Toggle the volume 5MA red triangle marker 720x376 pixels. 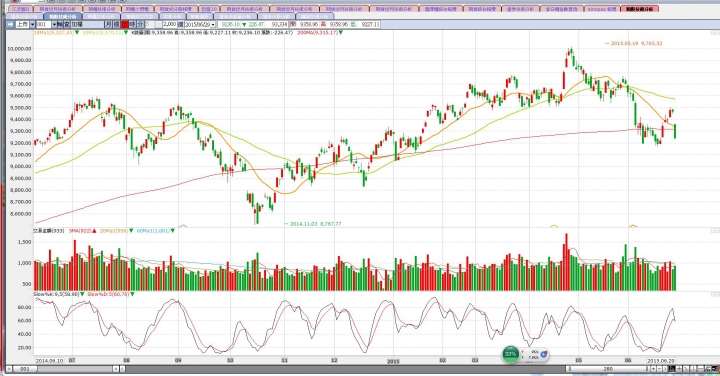95,230
